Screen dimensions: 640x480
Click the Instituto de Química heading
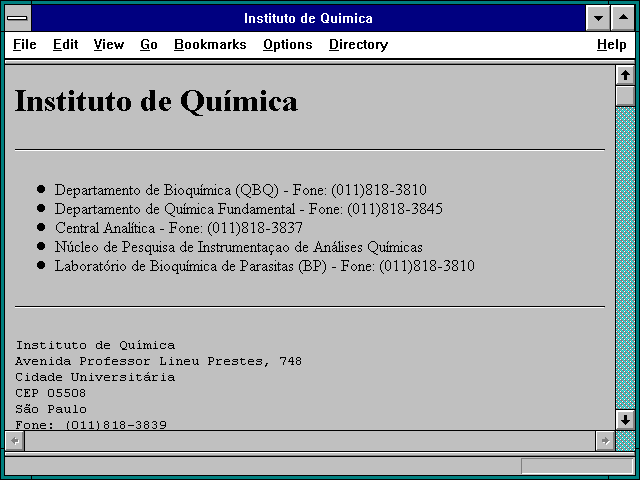coord(156,101)
